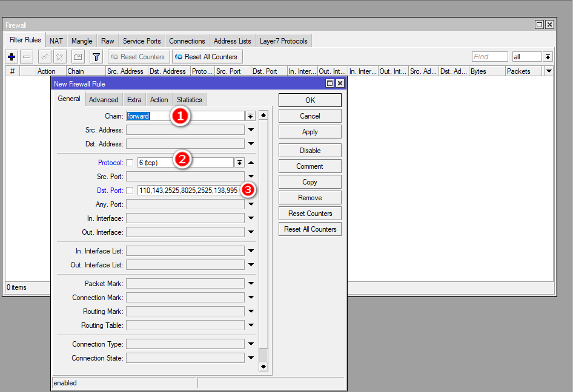Click the minus remove rule icon
This screenshot has width=573, height=392.
(27, 57)
